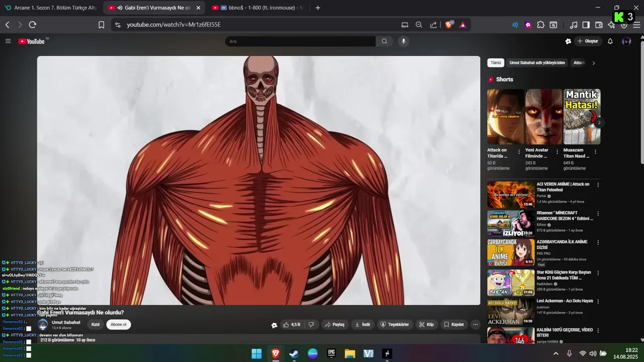Open Brave VPN shield icon
The image size is (644, 362).
624,25
